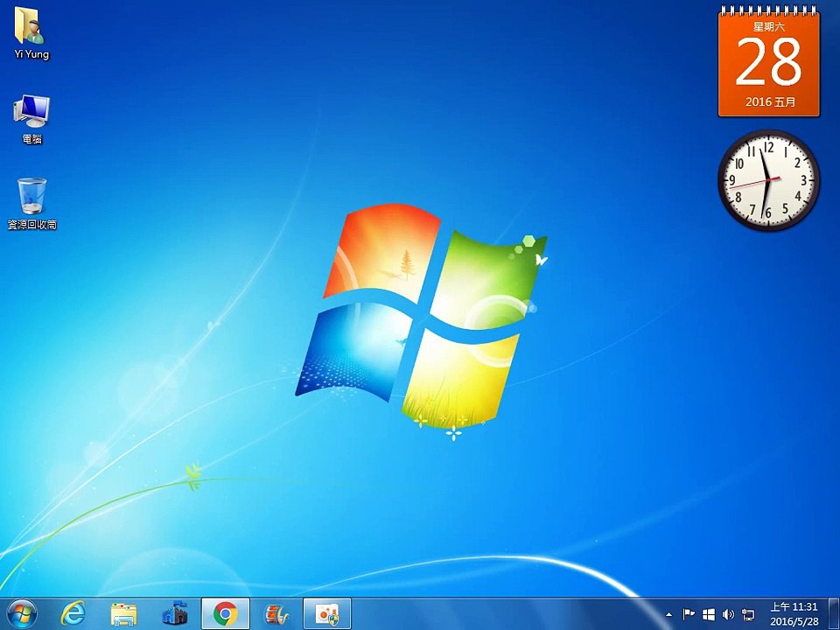
Task: Launch Internet Explorer from the taskbar
Action: pos(73,614)
